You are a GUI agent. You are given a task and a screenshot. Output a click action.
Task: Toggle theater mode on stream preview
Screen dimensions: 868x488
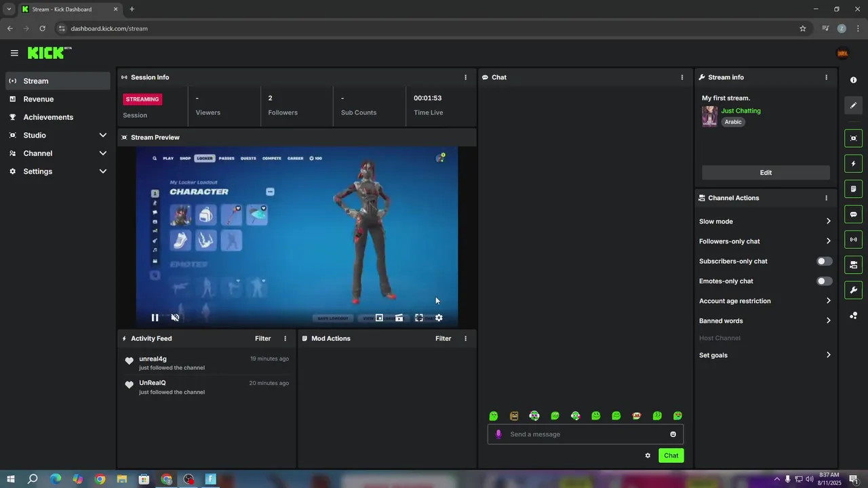pos(399,317)
